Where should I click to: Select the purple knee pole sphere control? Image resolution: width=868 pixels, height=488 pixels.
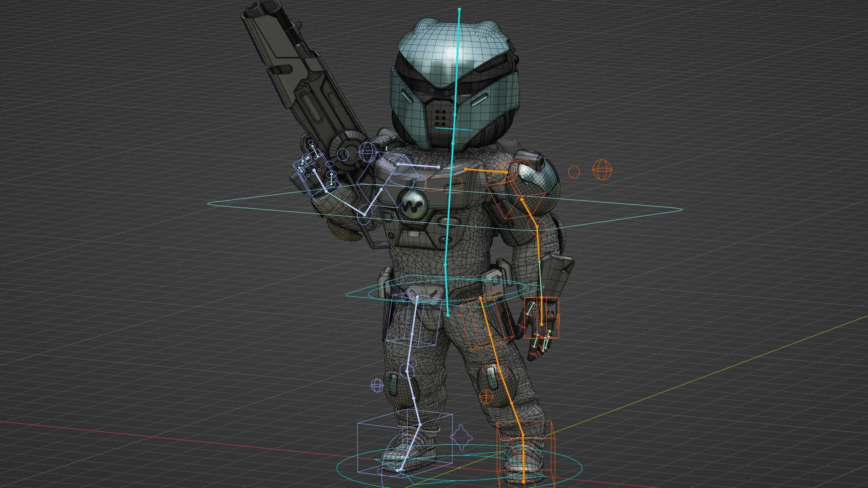pos(377,385)
